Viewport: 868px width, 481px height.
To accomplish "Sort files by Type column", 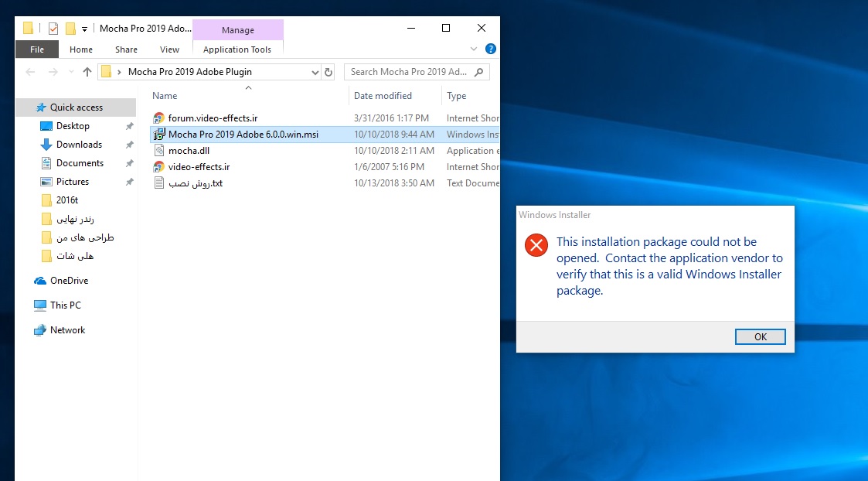I will pos(457,96).
